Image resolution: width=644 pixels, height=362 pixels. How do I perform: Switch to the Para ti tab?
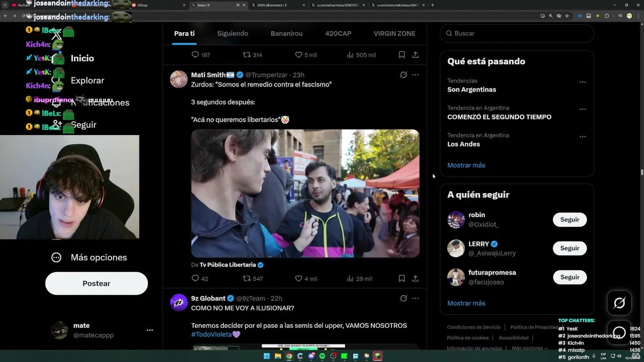click(x=184, y=34)
